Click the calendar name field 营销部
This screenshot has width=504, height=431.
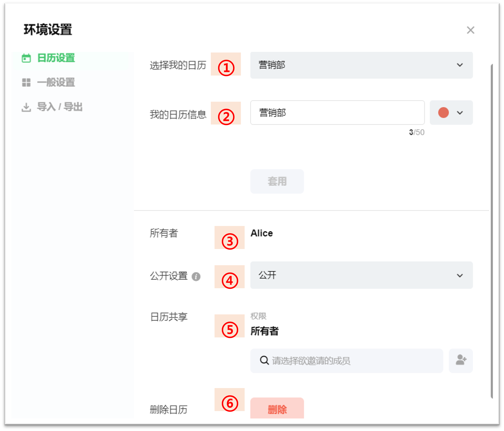[337, 113]
